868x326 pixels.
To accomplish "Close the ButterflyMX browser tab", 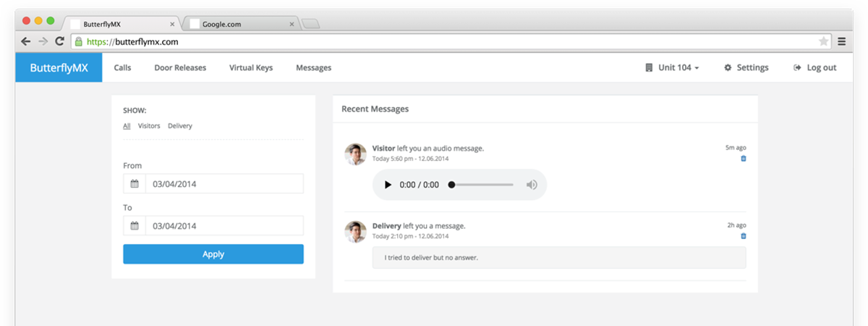I will 173,24.
